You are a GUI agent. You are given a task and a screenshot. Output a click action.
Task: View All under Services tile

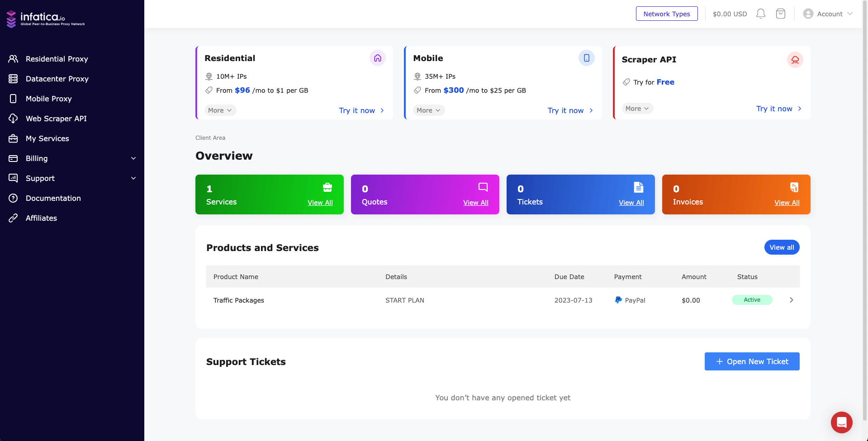click(320, 203)
